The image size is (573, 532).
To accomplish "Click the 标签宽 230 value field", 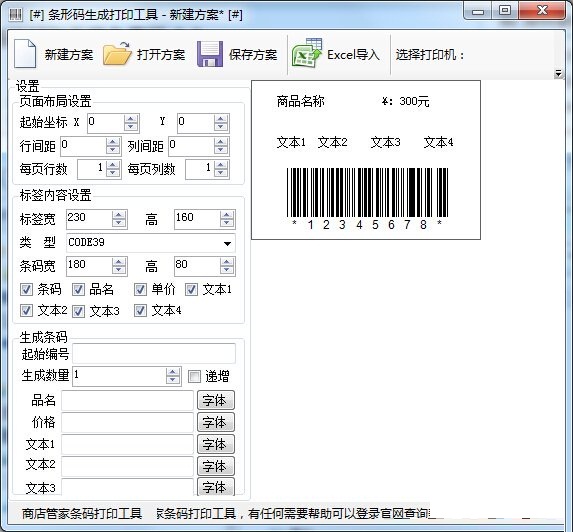I will [x=89, y=219].
